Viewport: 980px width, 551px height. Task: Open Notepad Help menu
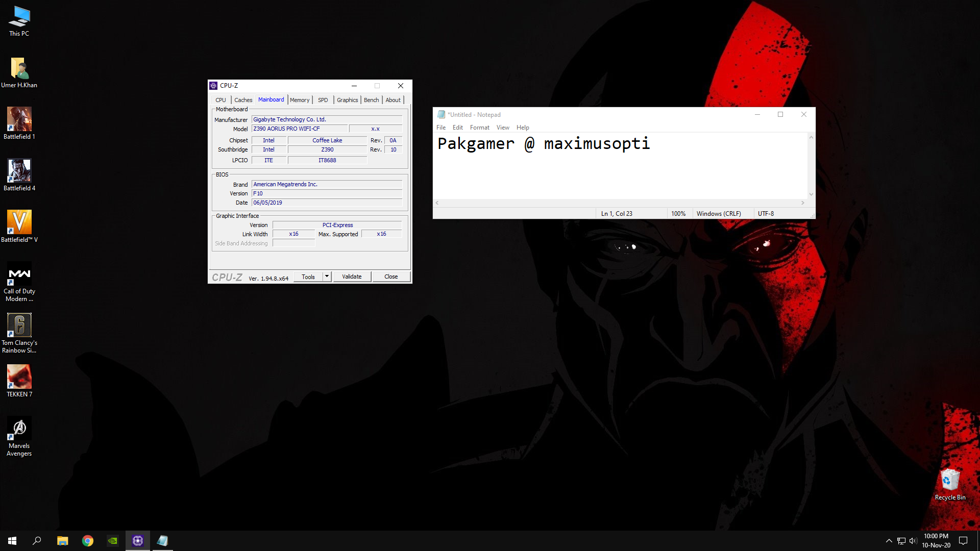[523, 128]
